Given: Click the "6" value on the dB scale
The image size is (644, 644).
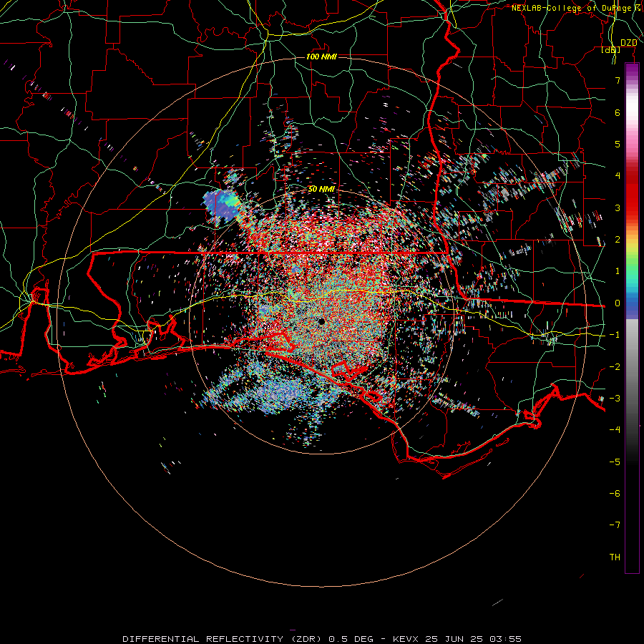Looking at the screenshot, I should click(618, 112).
